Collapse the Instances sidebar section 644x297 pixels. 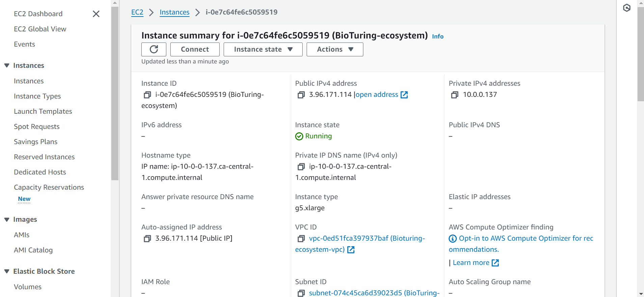(7, 65)
